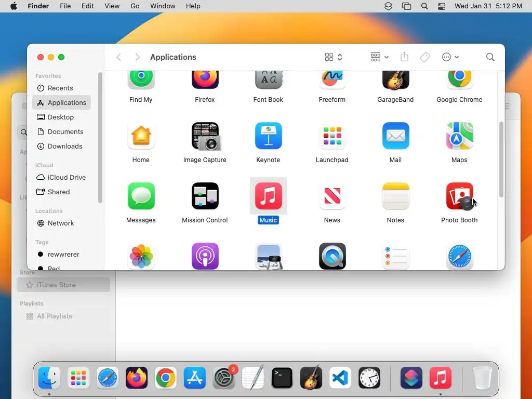Open the Group By dropdown

pyautogui.click(x=379, y=57)
